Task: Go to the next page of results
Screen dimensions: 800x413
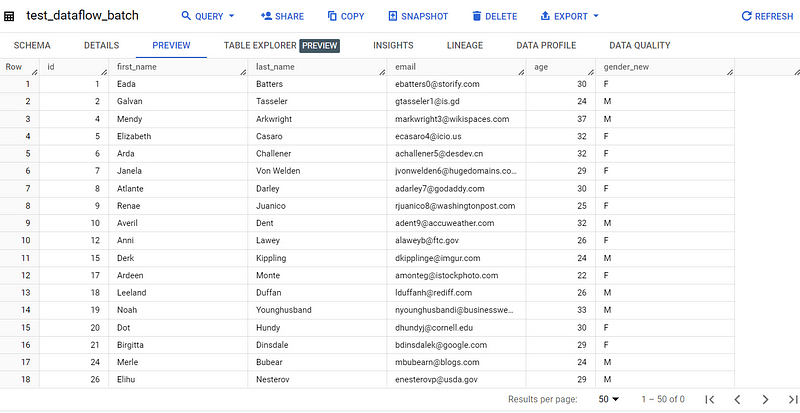Action: tap(764, 399)
